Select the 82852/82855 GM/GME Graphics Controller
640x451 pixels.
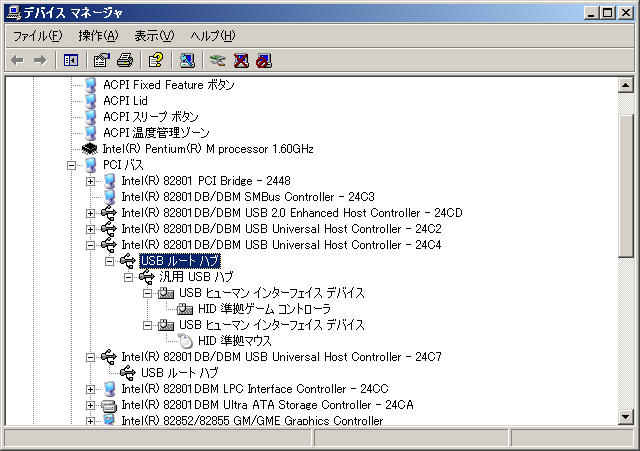click(252, 420)
